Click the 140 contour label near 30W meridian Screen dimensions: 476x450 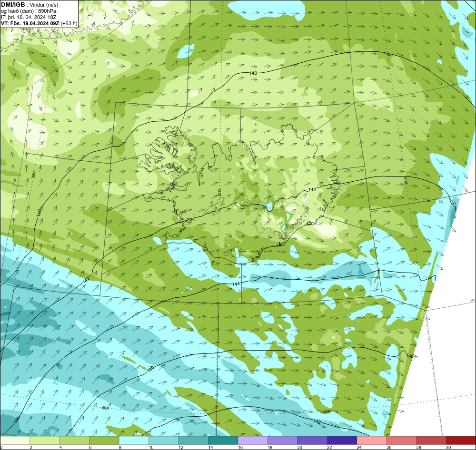pos(39,212)
